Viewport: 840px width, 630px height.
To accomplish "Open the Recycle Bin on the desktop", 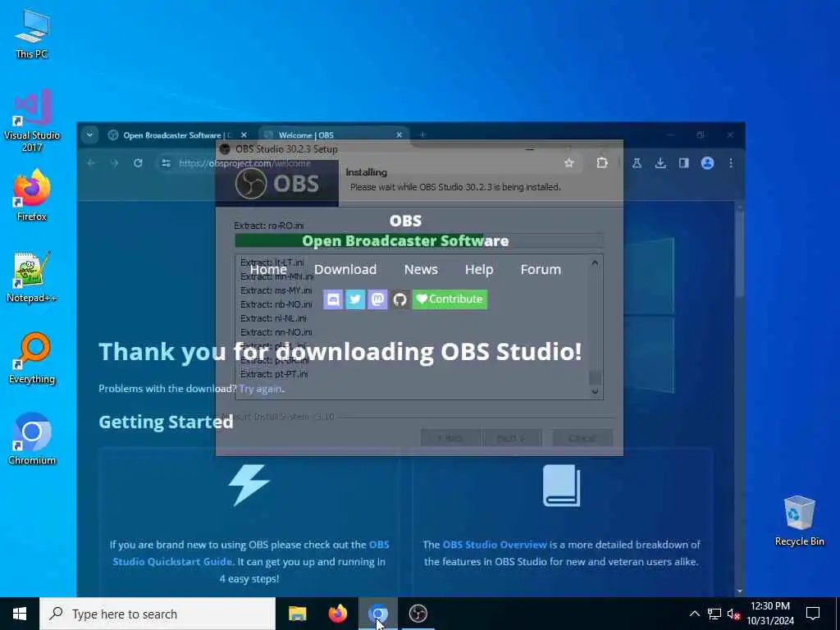I will click(799, 521).
